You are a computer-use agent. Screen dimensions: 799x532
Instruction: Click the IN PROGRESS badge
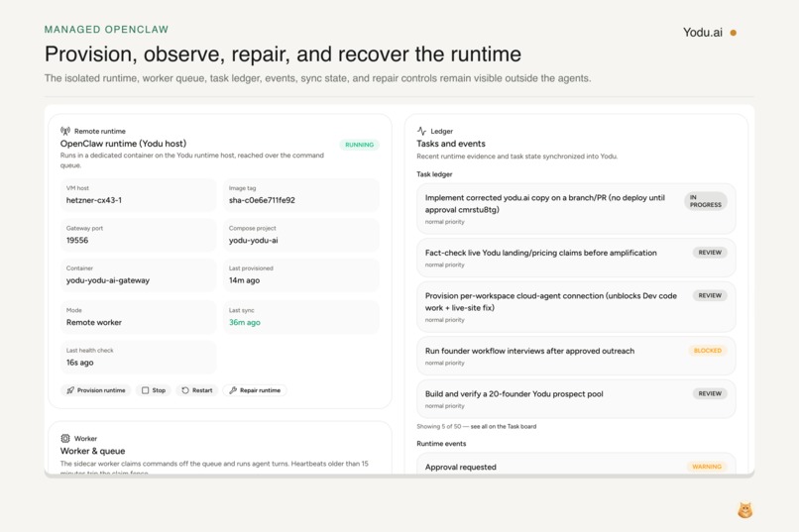(706, 201)
